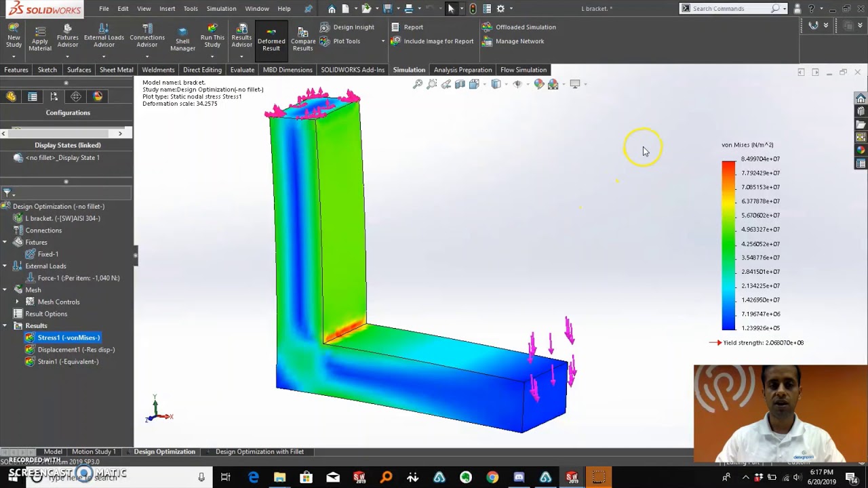Image resolution: width=868 pixels, height=488 pixels.
Task: Collapse the Results tree node
Action: coord(5,325)
